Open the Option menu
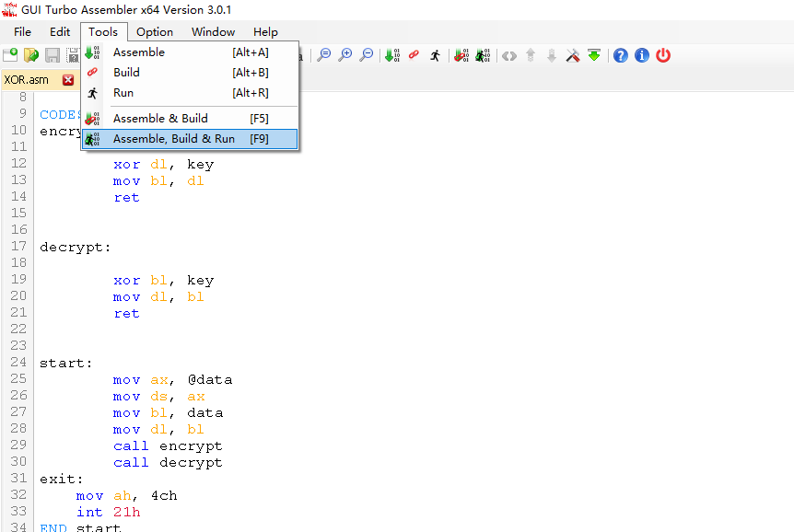 click(155, 32)
